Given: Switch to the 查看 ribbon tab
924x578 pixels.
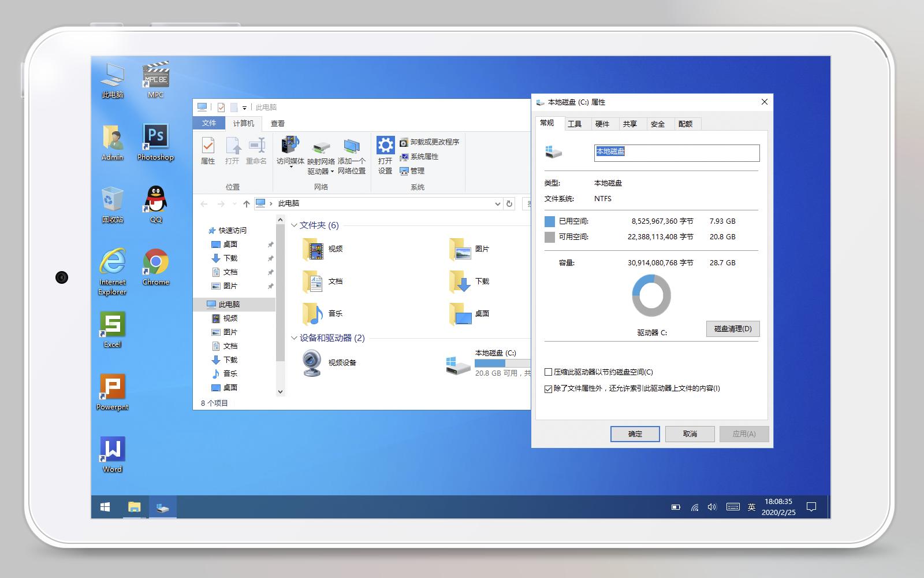Looking at the screenshot, I should point(278,123).
